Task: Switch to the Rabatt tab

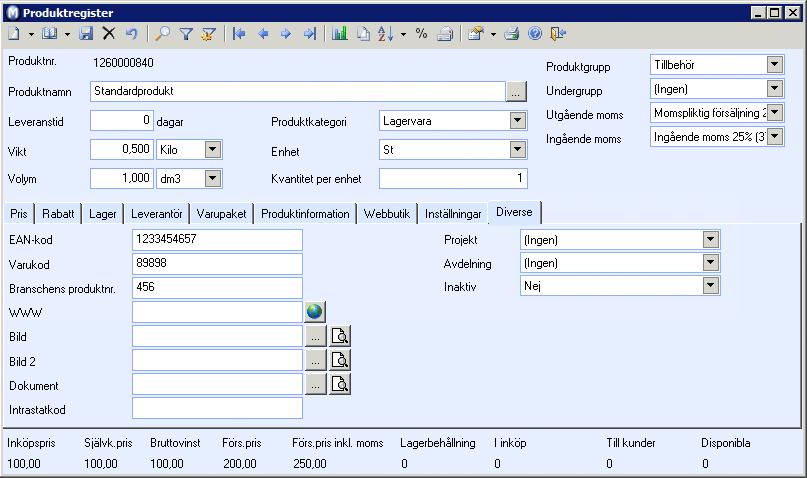Action: 58,214
